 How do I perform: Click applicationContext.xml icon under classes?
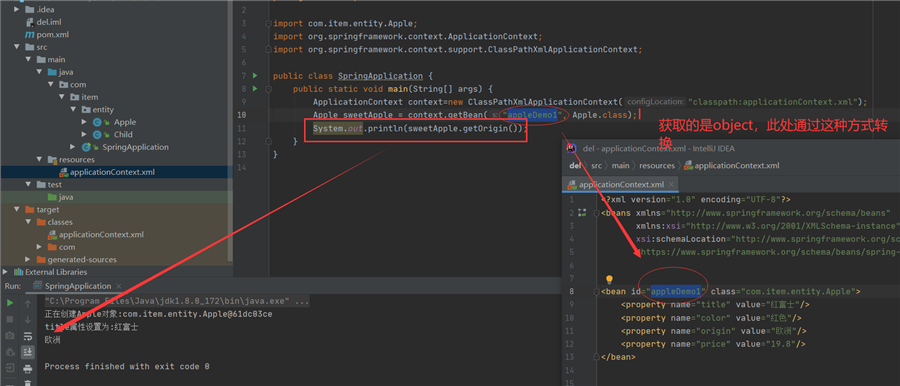point(52,234)
